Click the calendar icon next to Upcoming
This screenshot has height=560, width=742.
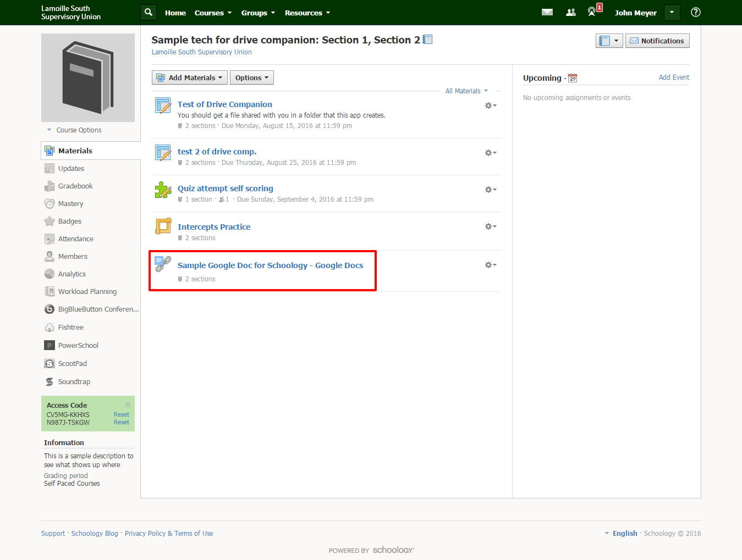pos(573,78)
